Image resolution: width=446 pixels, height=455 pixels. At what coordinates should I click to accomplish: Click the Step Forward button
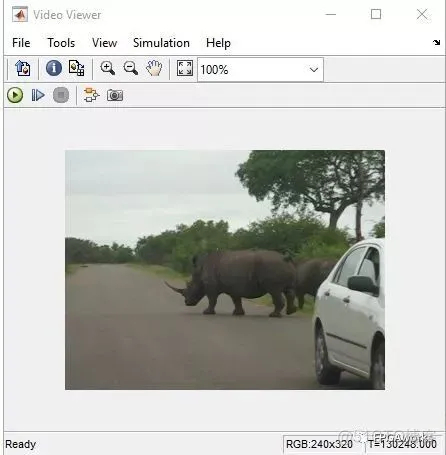(38, 95)
